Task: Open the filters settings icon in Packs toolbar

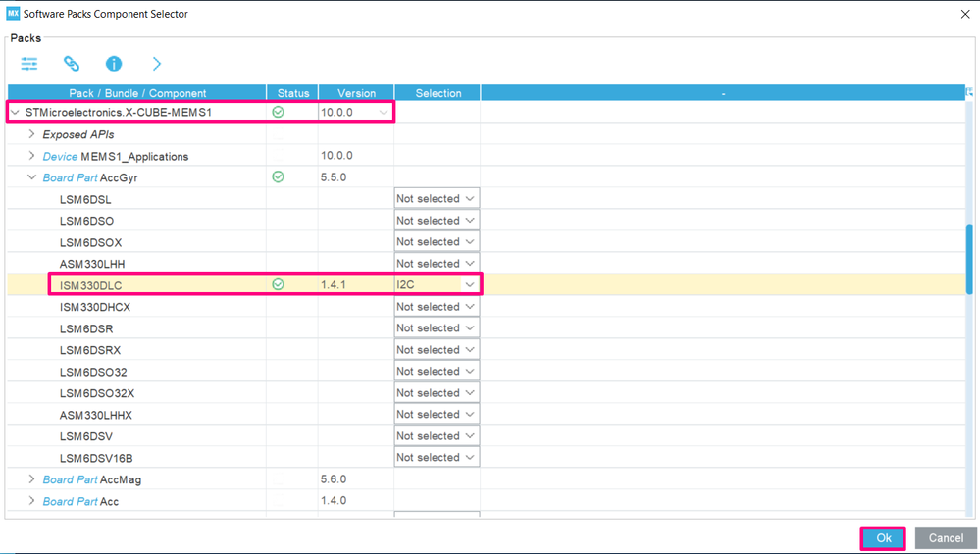Action: click(x=29, y=64)
